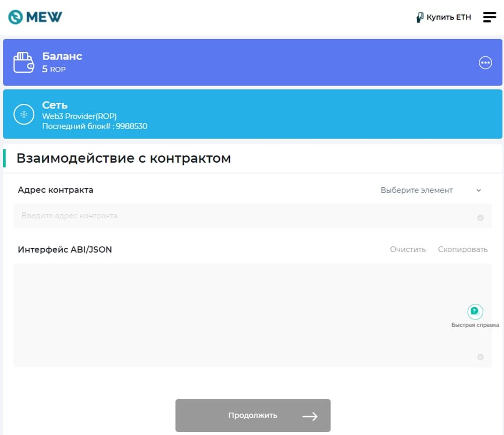Open the Быстрая справка help bubble
The height and width of the screenshot is (435, 504).
[475, 311]
